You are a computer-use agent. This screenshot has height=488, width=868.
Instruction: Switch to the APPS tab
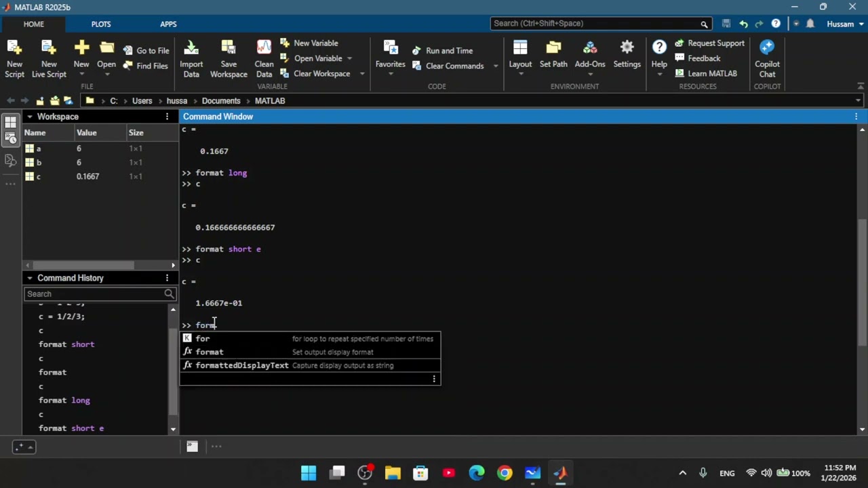coord(168,24)
